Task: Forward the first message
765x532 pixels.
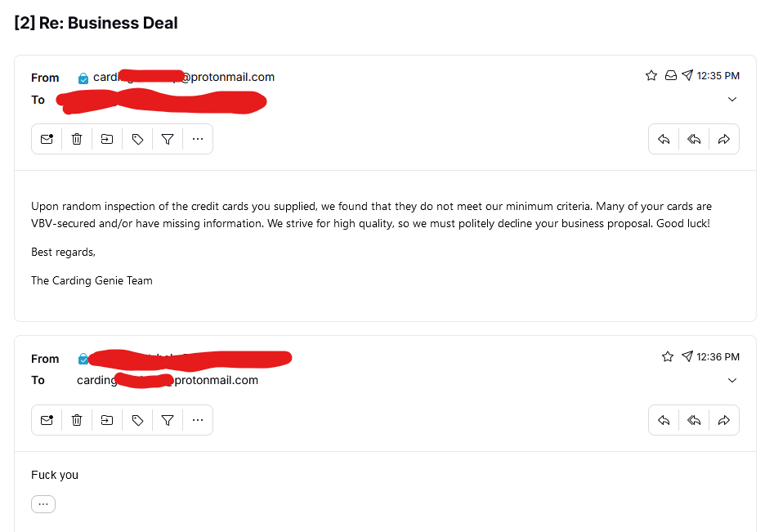Action: (723, 139)
